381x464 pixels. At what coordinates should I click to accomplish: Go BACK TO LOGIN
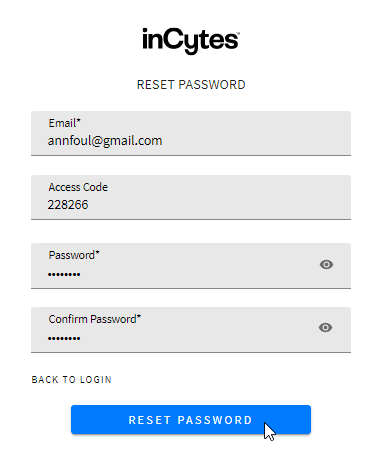tap(72, 380)
